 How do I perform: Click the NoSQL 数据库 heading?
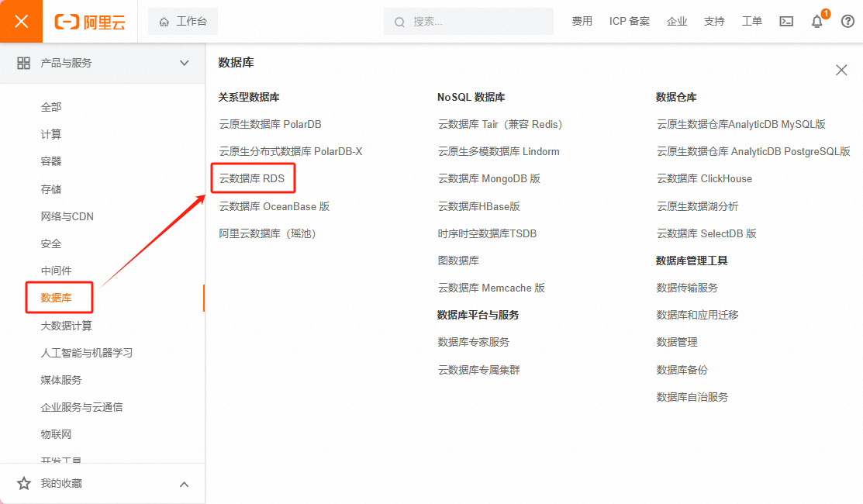(471, 98)
